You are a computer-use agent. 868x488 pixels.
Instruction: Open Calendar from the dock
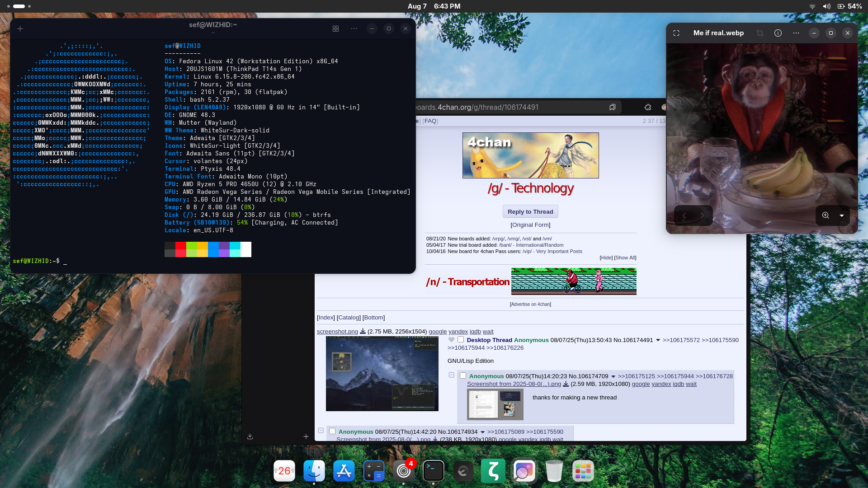click(284, 471)
